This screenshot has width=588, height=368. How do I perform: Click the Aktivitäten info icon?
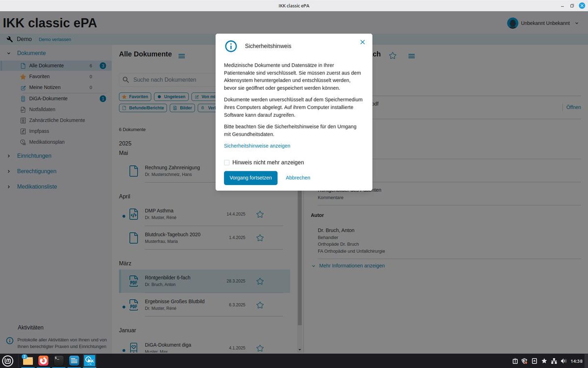(x=9, y=341)
